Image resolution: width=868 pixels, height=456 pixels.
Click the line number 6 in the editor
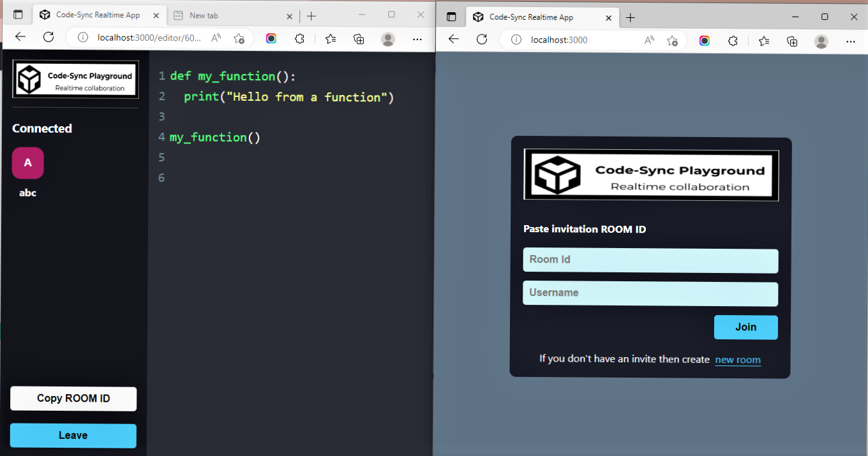(161, 178)
